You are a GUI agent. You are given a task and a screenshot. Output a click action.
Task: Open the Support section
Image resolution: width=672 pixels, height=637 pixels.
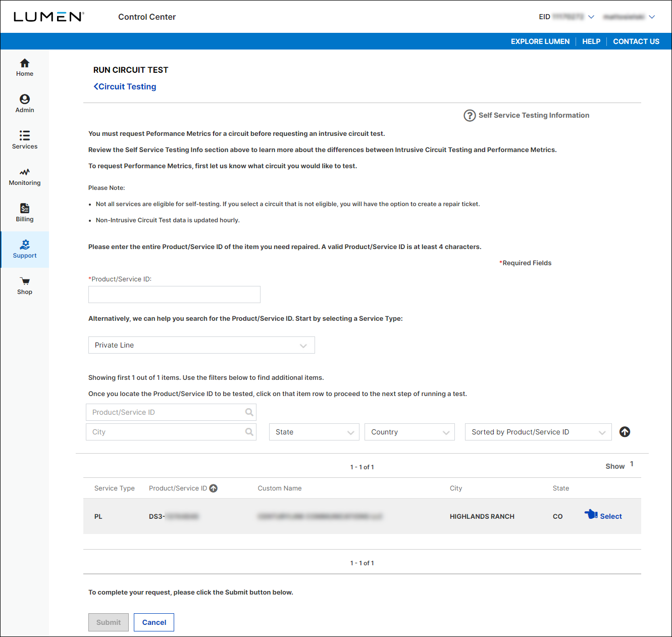pyautogui.click(x=24, y=250)
